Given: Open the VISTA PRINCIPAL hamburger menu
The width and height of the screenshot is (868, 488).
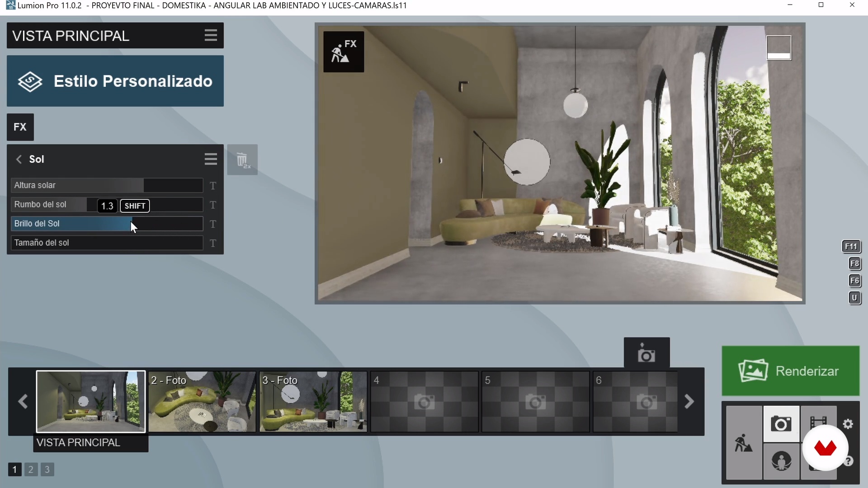Looking at the screenshot, I should (x=211, y=35).
